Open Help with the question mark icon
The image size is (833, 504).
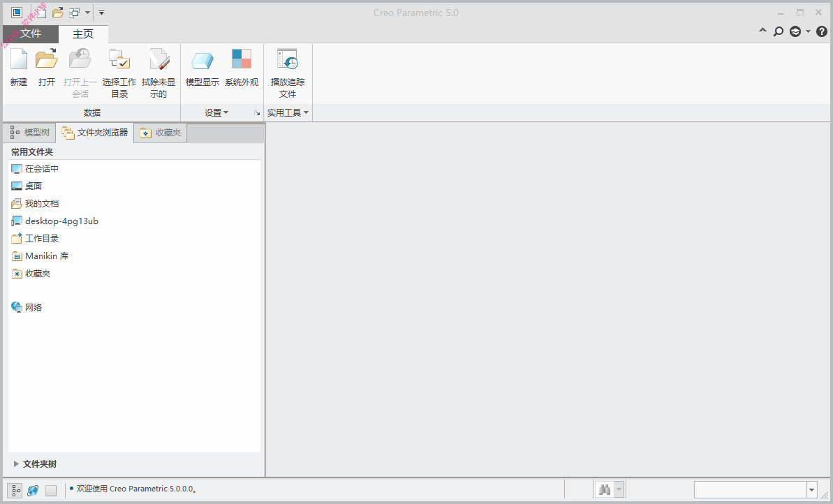(822, 31)
